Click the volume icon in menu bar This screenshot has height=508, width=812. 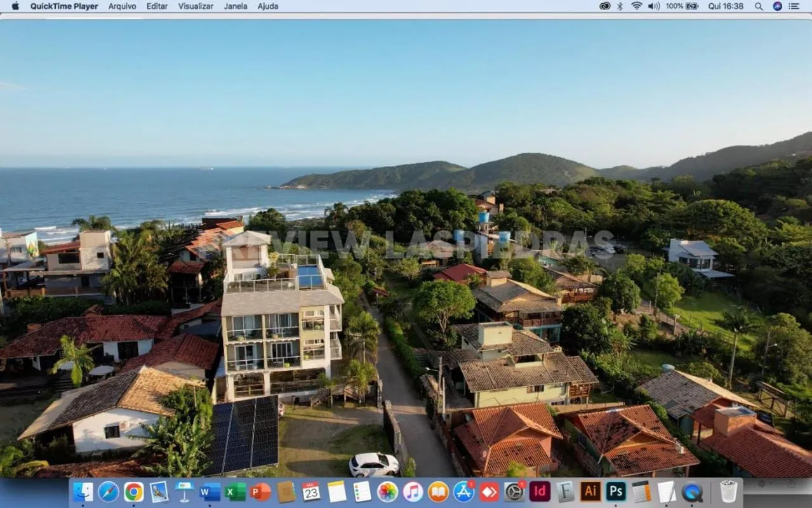(653, 6)
